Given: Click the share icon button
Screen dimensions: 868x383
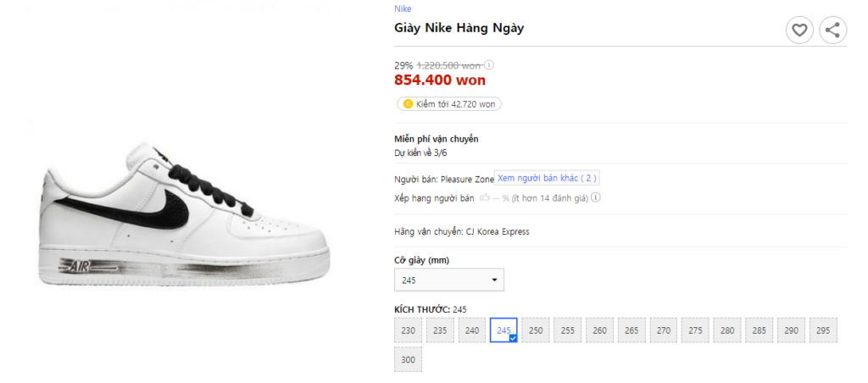Looking at the screenshot, I should pyautogui.click(x=832, y=31).
